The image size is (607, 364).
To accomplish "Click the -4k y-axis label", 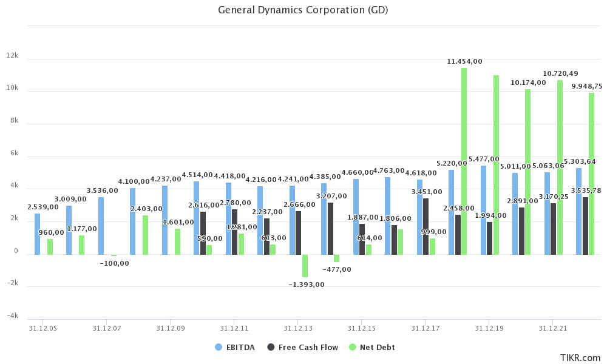I will coord(12,315).
